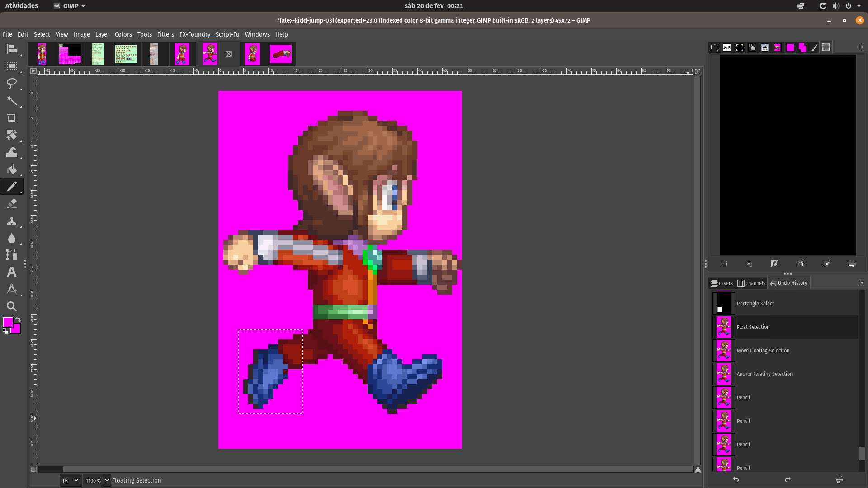868x488 pixels.
Task: Switch to the Channels tab
Action: (751, 283)
